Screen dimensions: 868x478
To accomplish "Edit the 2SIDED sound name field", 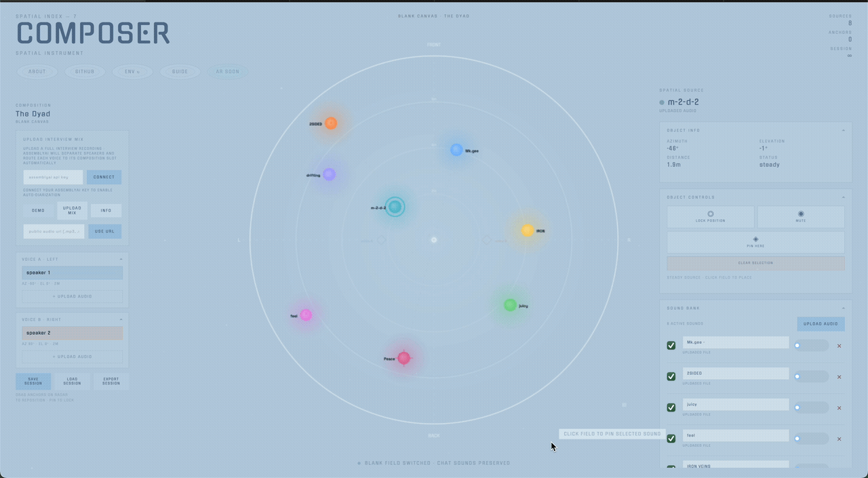I will (x=736, y=374).
